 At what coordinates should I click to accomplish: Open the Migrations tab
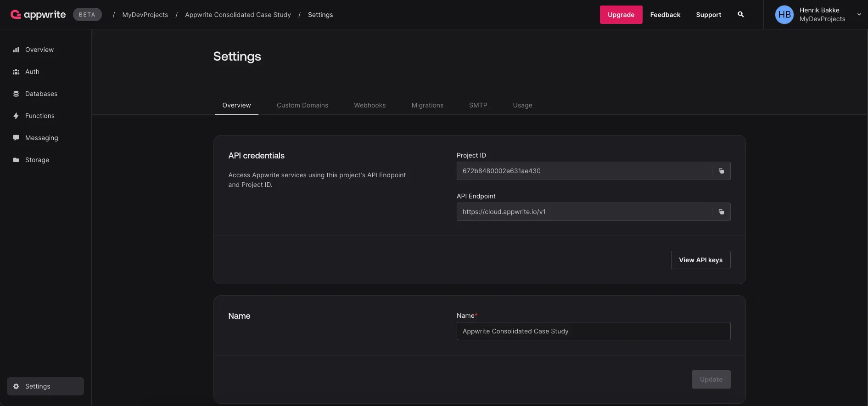pyautogui.click(x=427, y=105)
